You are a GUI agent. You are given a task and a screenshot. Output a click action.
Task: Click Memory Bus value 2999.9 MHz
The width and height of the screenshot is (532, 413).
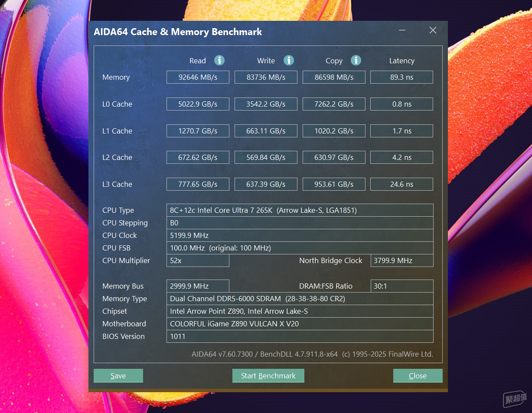click(198, 286)
